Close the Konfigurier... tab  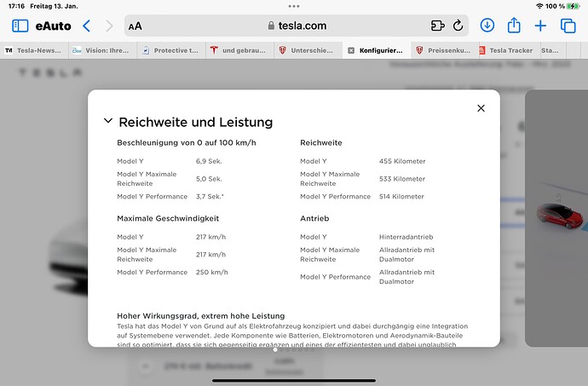351,50
